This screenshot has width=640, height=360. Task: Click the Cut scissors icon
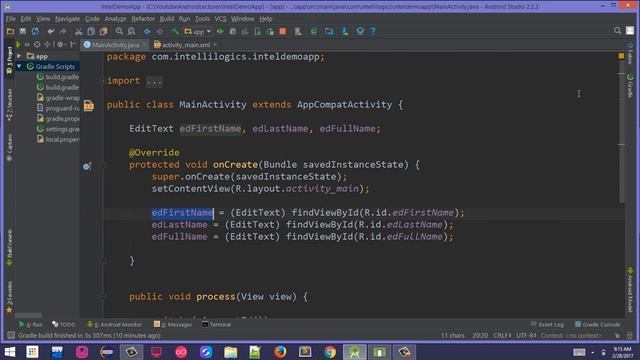coord(78,31)
